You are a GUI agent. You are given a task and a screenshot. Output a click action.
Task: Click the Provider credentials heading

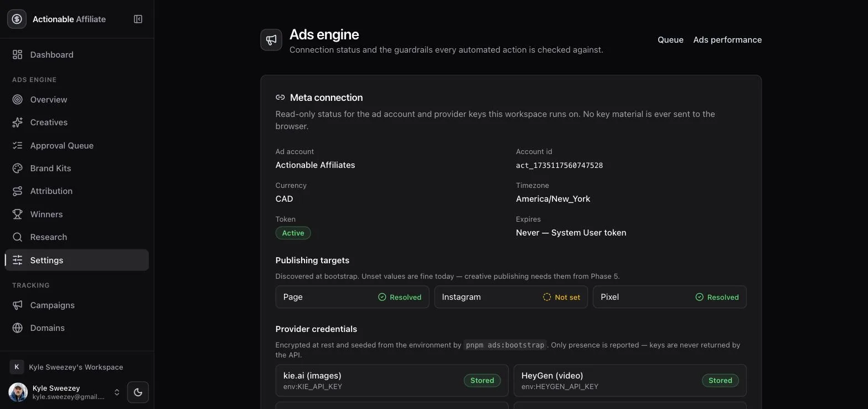tap(316, 329)
